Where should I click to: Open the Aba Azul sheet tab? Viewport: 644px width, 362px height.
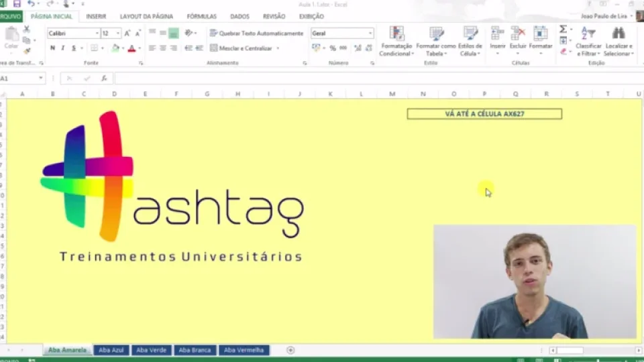[111, 350]
